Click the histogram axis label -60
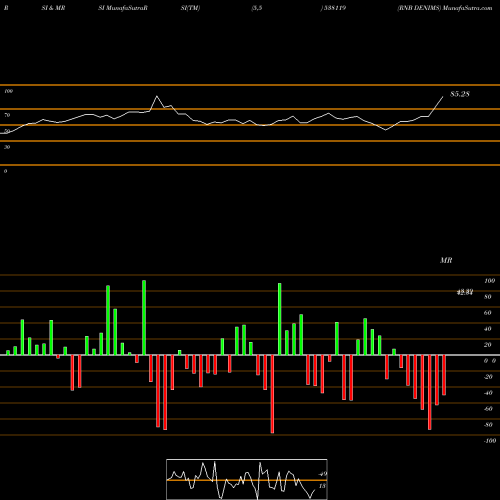 pyautogui.click(x=488, y=409)
